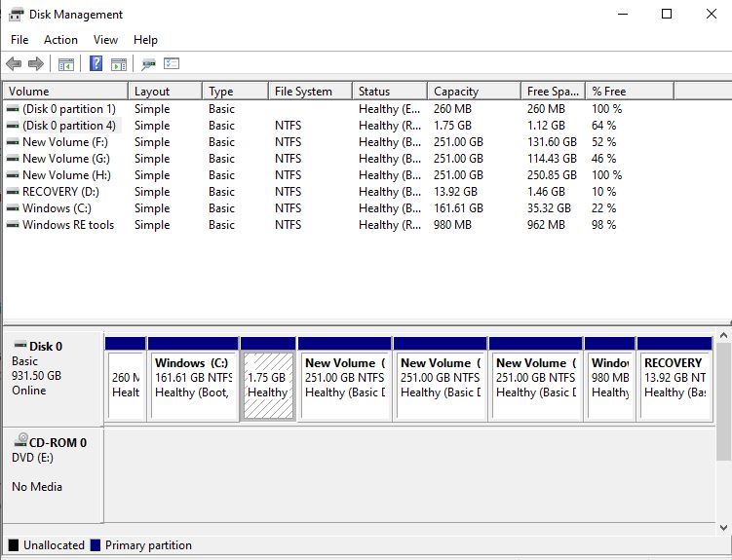Sort by the Free Space column header
This screenshot has width=732, height=560.
[553, 91]
